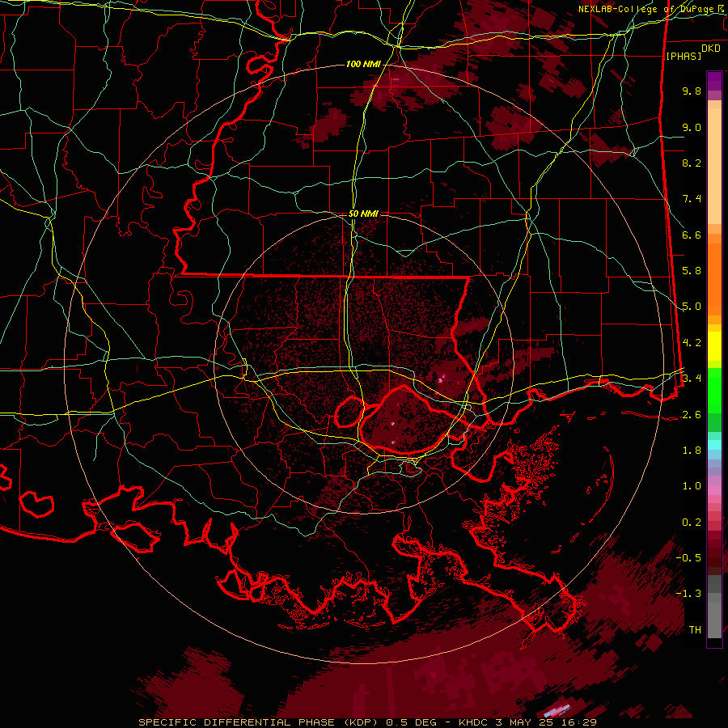Image resolution: width=728 pixels, height=728 pixels.
Task: Select the 1.0 scale label
Action: (692, 486)
